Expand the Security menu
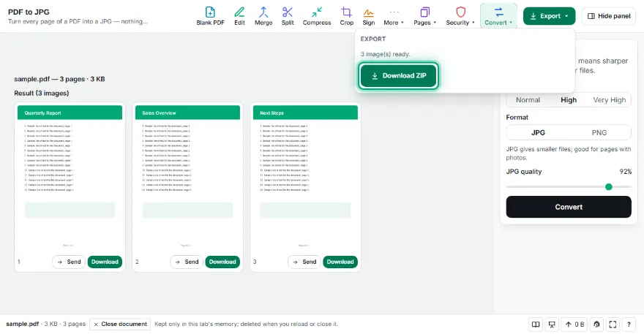 (460, 16)
